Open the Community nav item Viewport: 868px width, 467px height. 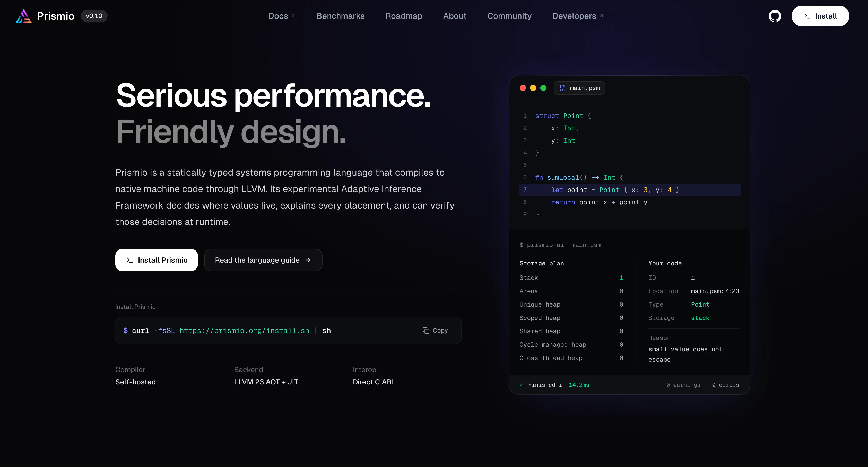coord(509,16)
